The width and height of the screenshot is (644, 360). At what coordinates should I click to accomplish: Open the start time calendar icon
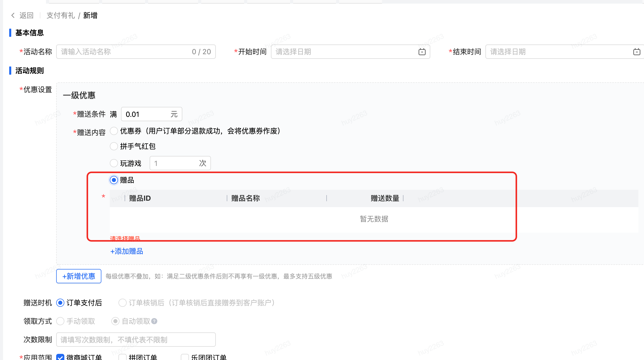(422, 52)
